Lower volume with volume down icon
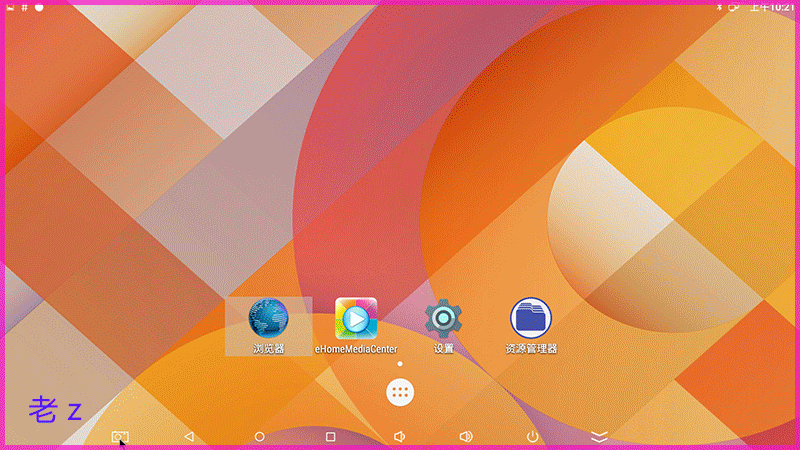The width and height of the screenshot is (800, 450). point(399,437)
